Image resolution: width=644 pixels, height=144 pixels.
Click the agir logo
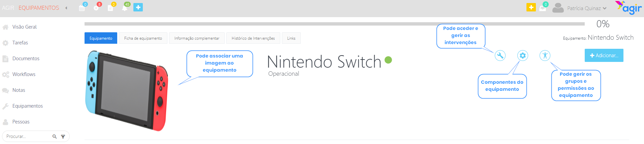pos(629,8)
